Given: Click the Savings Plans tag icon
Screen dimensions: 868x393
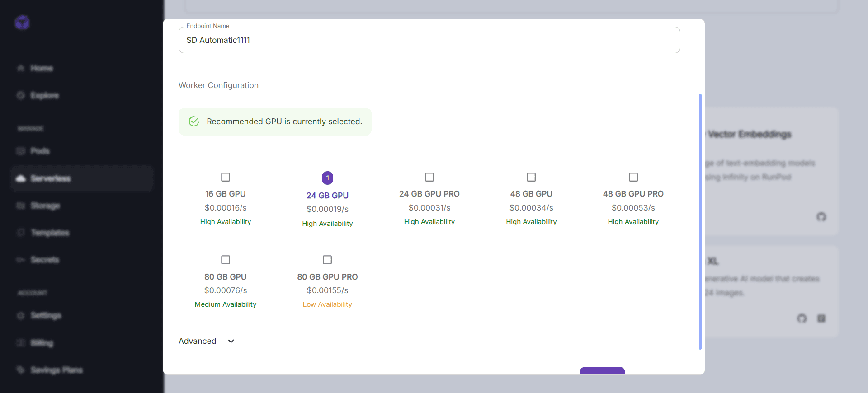Looking at the screenshot, I should (x=21, y=370).
